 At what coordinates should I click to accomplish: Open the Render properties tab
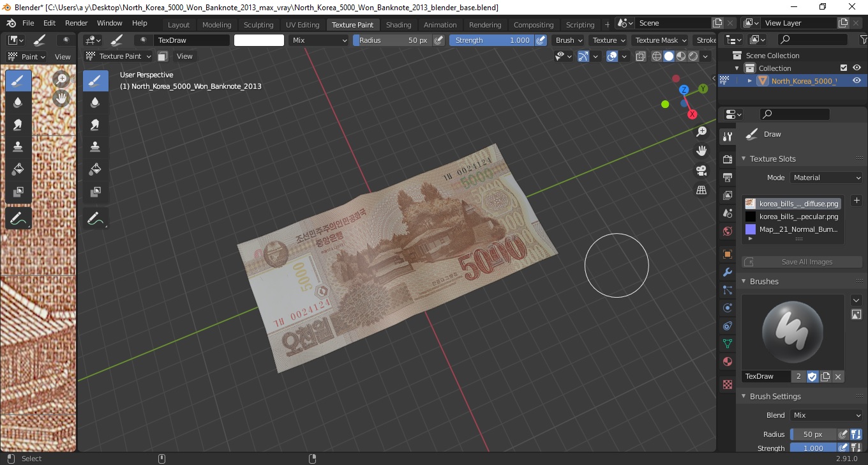coord(727,158)
